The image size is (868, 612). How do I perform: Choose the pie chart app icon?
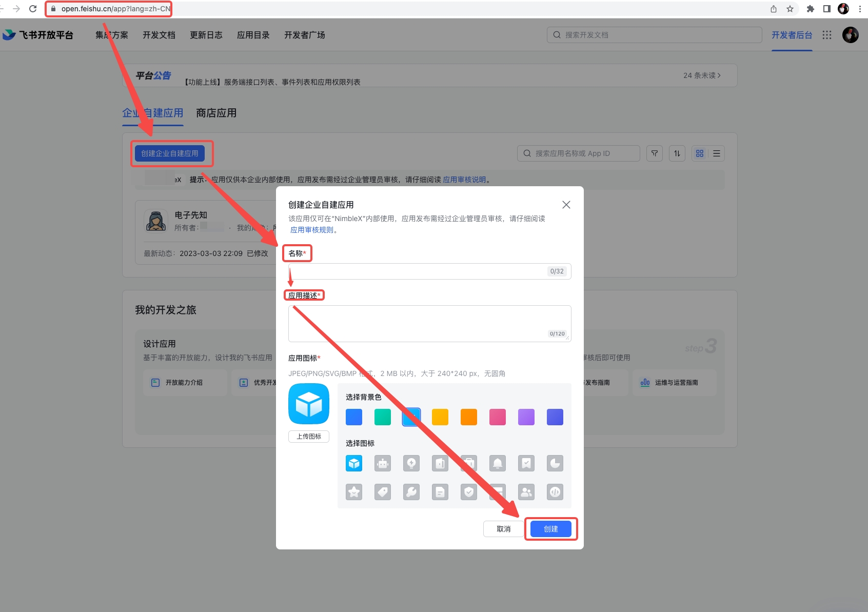click(555, 463)
